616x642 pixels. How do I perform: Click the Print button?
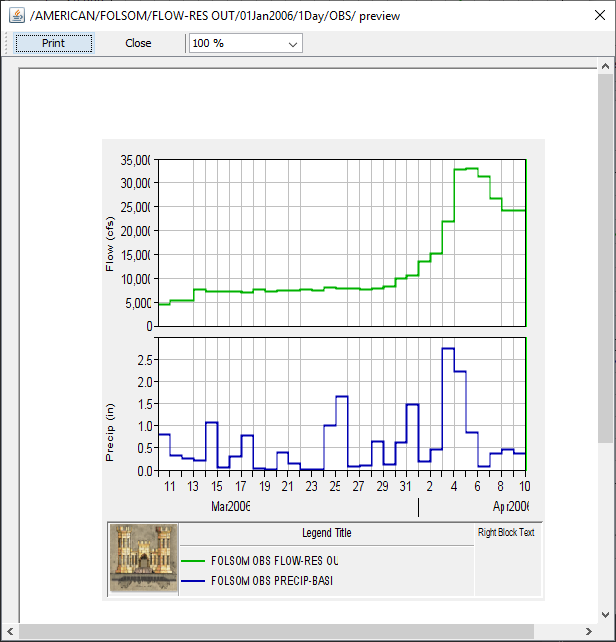[54, 43]
